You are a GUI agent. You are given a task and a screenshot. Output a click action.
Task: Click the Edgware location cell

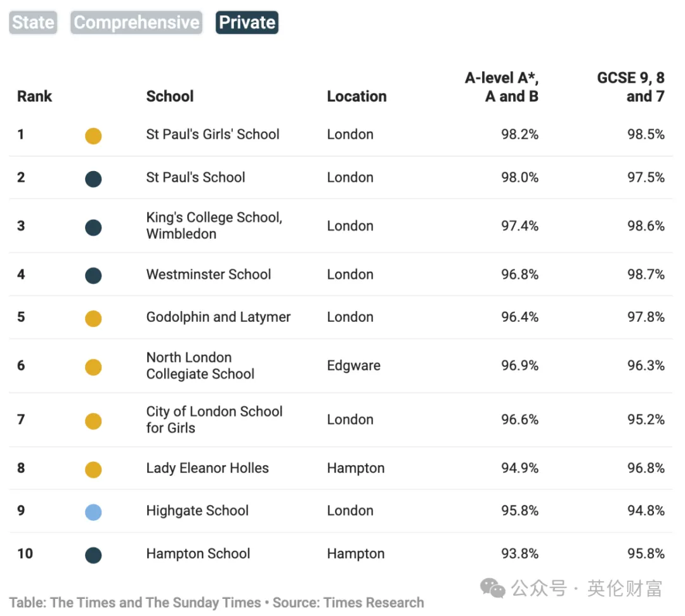tap(354, 366)
